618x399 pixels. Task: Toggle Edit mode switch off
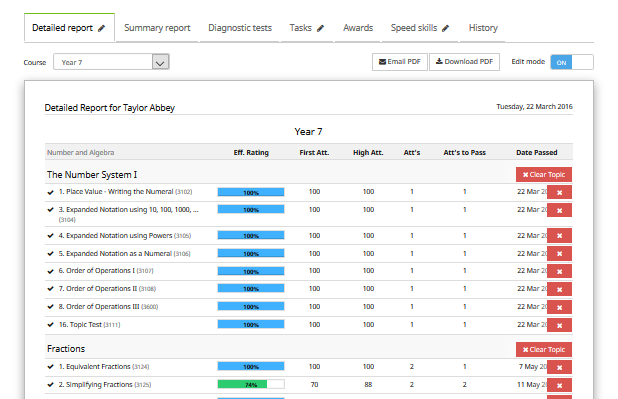coord(572,62)
